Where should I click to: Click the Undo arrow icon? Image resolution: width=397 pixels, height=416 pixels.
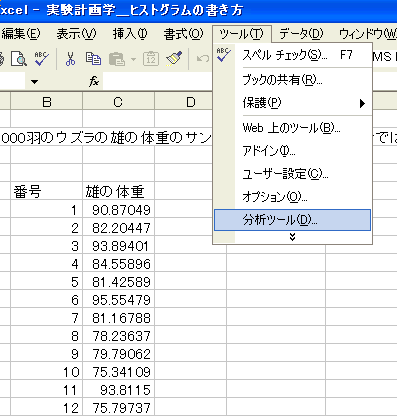click(202, 59)
